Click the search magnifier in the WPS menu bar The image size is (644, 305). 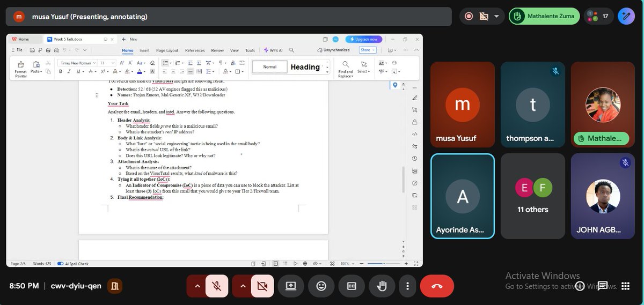coord(291,50)
